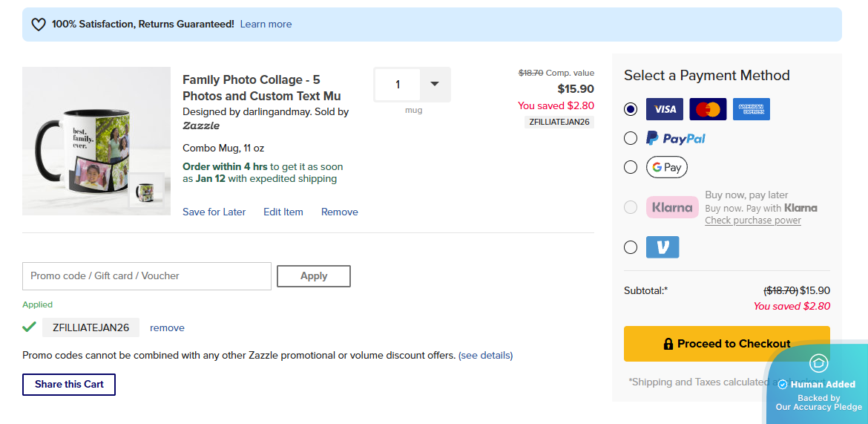The image size is (868, 424).
Task: Click the PayPal logo
Action: coord(675,138)
